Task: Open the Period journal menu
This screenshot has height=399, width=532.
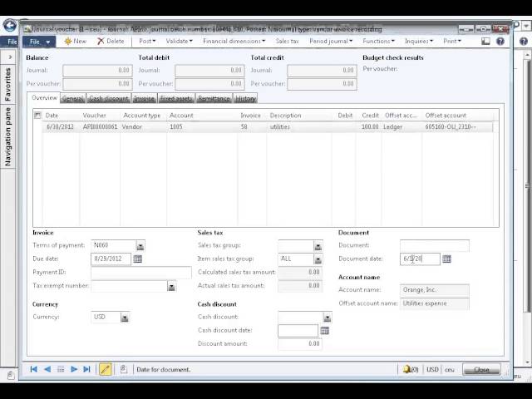Action: (x=331, y=41)
